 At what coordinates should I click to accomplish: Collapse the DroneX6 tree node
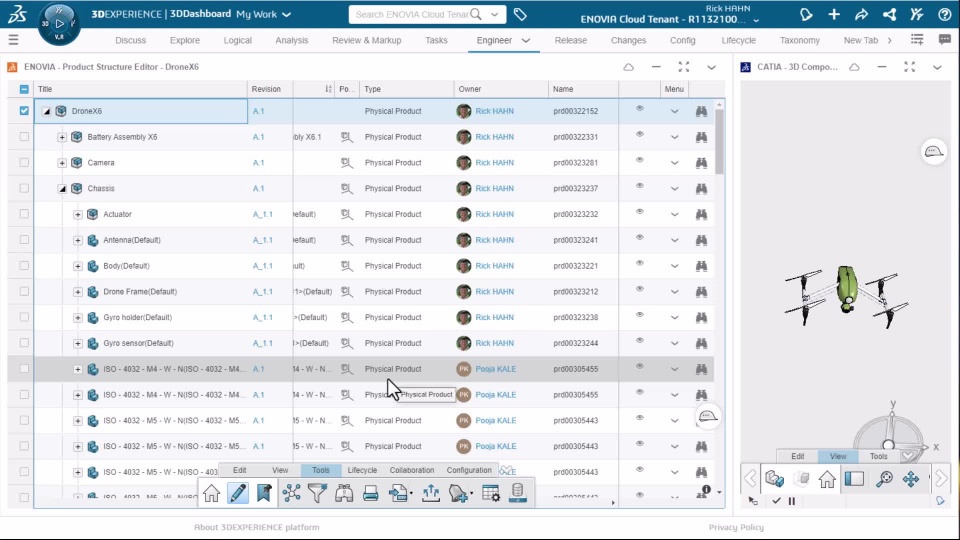(x=46, y=111)
